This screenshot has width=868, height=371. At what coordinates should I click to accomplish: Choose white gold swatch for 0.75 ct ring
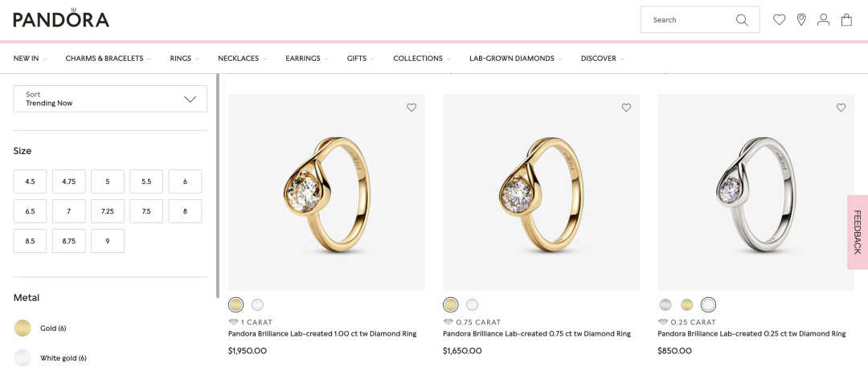(472, 304)
